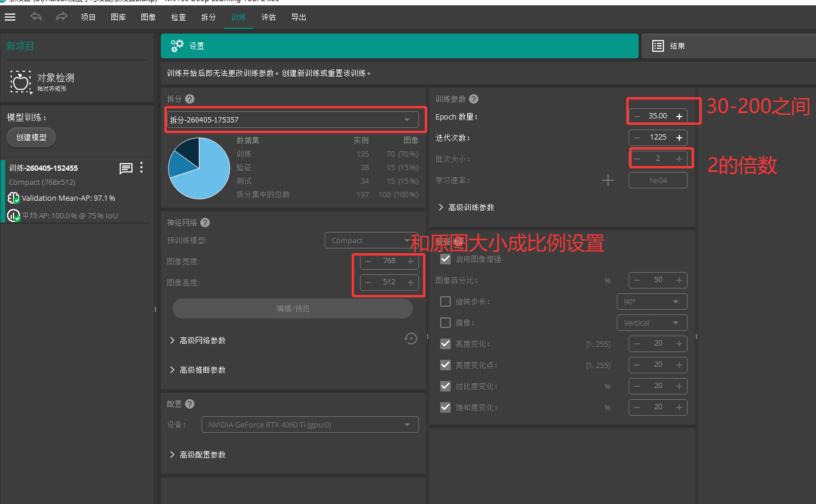Click the restore icon near 高级网络参数
The image size is (816, 504).
coord(411,339)
